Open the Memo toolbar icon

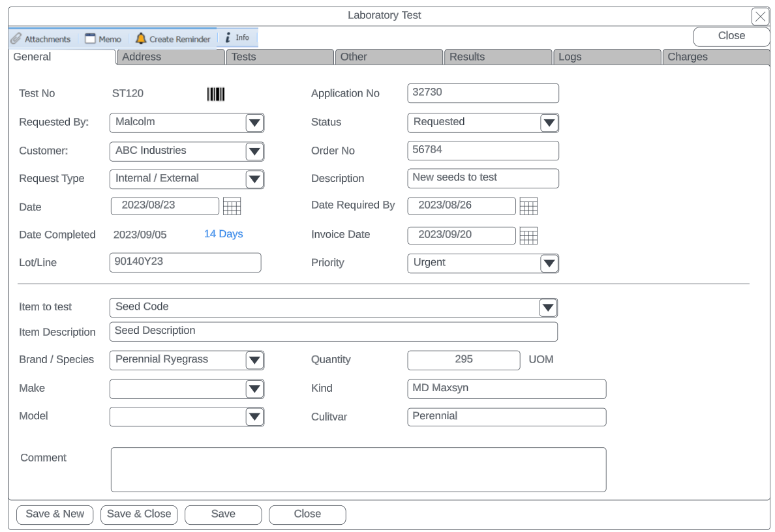(x=91, y=38)
